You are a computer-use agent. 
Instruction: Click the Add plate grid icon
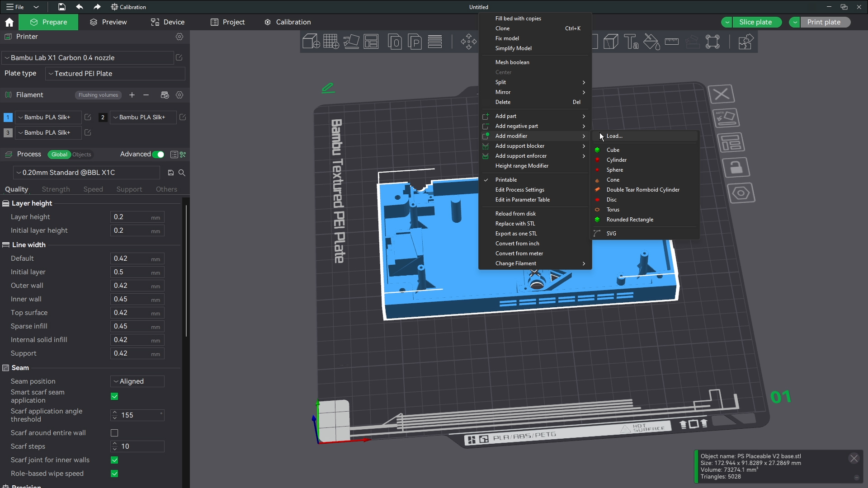click(331, 42)
